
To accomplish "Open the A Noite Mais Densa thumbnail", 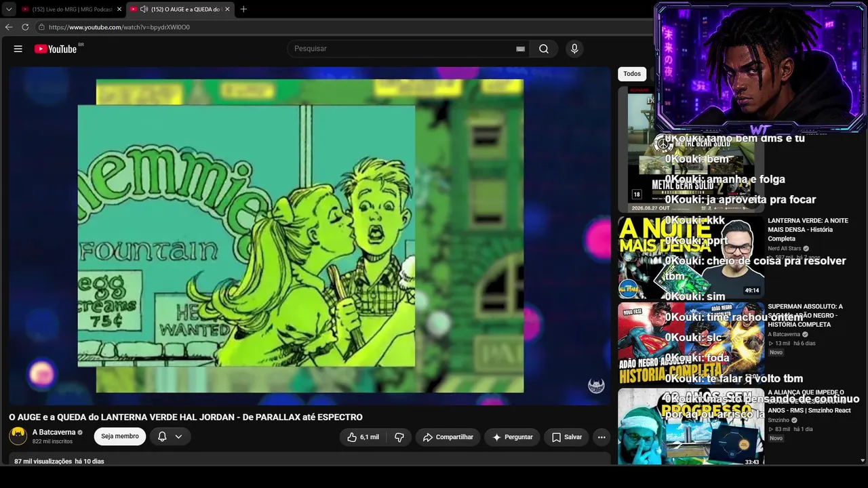I will coord(691,258).
